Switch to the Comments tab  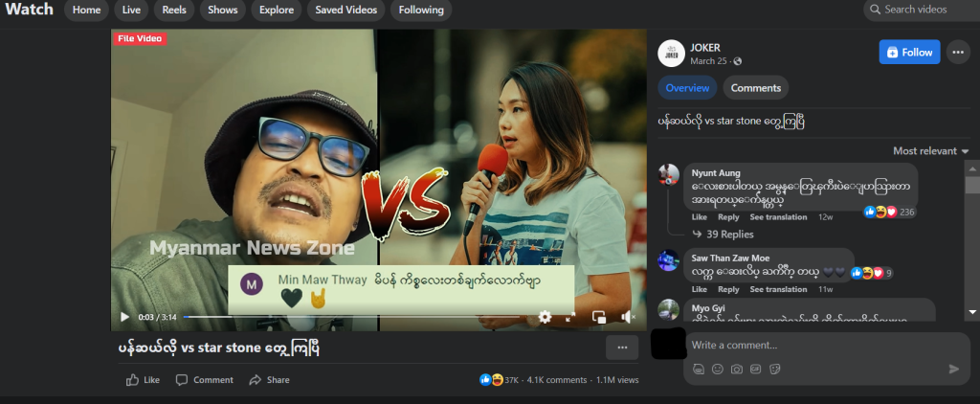(755, 88)
